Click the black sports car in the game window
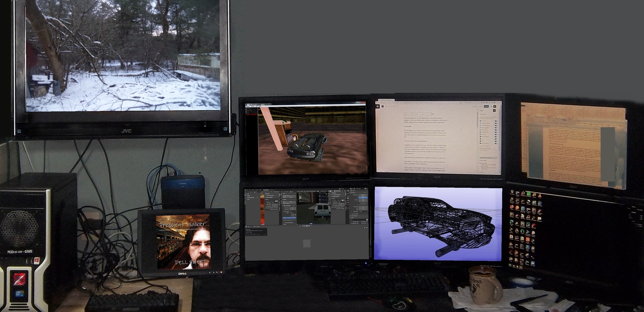 pyautogui.click(x=307, y=147)
